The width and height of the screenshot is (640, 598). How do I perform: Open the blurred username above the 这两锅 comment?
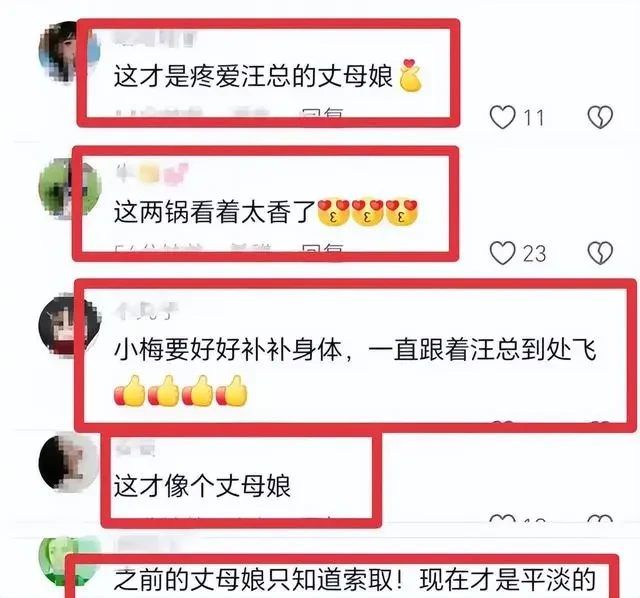pyautogui.click(x=152, y=174)
